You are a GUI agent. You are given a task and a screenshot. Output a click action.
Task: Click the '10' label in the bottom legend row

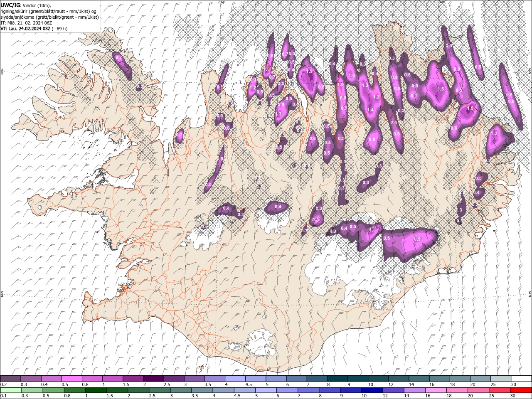pyautogui.click(x=364, y=396)
